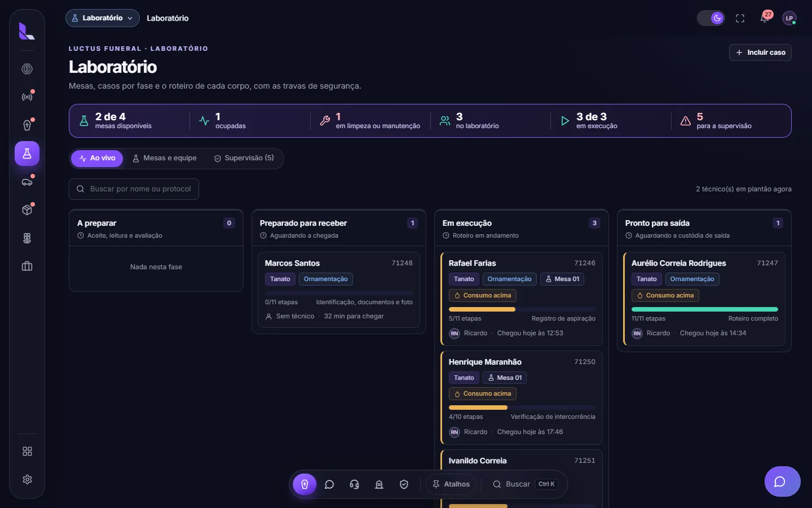812x508 pixels.
Task: Open the flower icon in the sidebar
Action: 27,238
